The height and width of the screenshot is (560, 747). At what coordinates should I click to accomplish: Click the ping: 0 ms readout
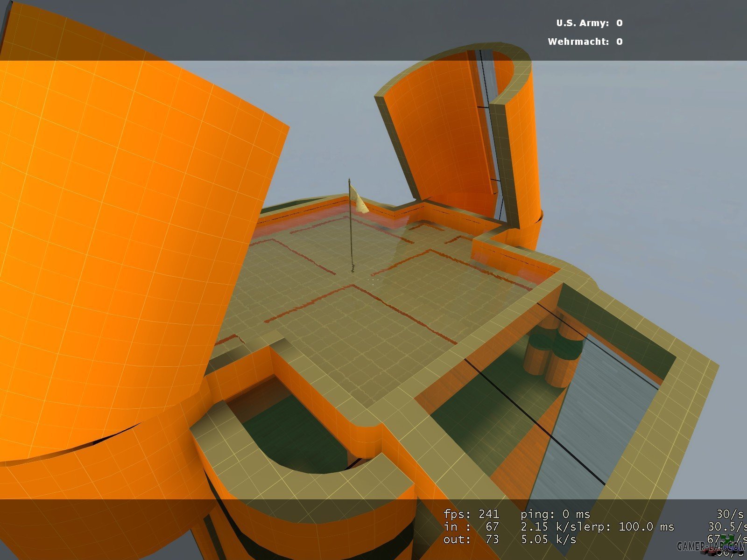pos(555,514)
